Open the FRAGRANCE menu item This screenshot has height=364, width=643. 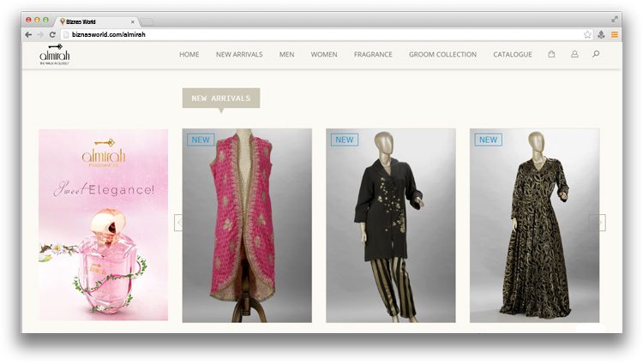coord(373,55)
